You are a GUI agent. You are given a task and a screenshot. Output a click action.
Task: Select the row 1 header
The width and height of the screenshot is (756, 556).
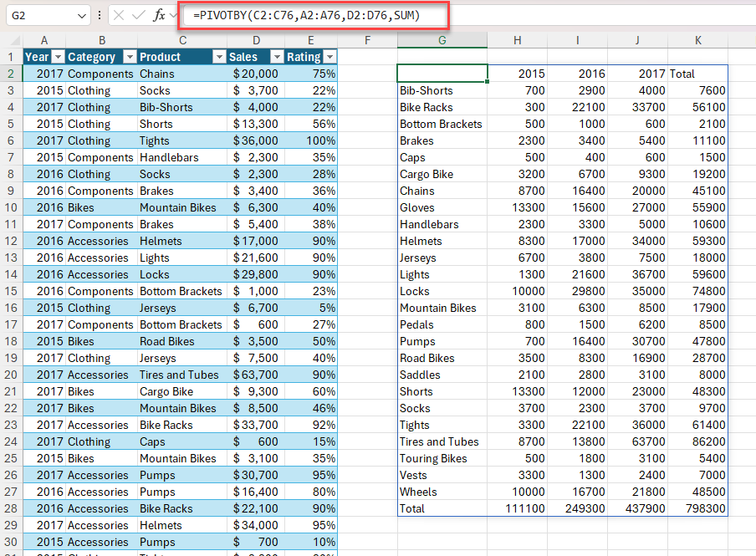12,56
